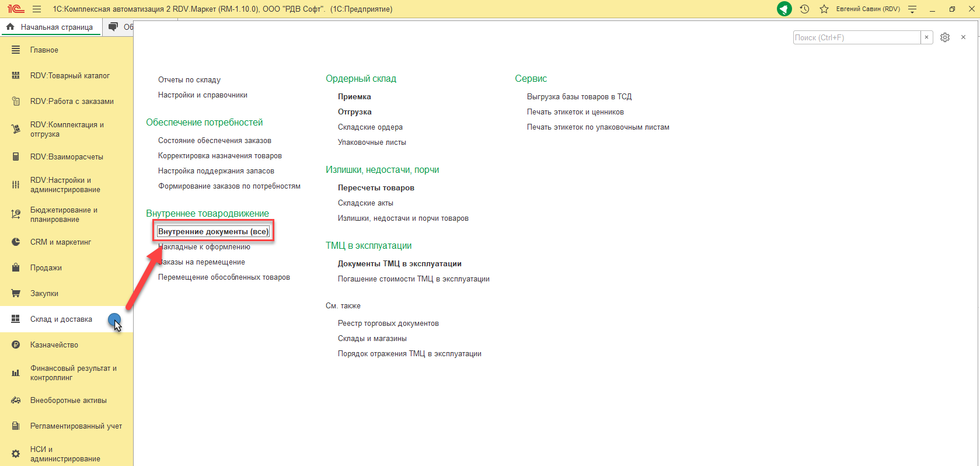
Task: Open the user name Евгений Савин (RDV)
Action: click(868, 9)
